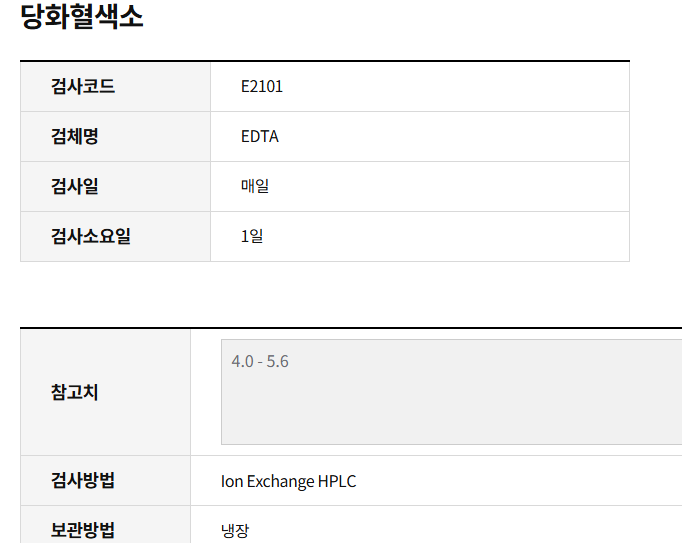
Task: Click the 1일 turnaround value
Action: pos(252,236)
